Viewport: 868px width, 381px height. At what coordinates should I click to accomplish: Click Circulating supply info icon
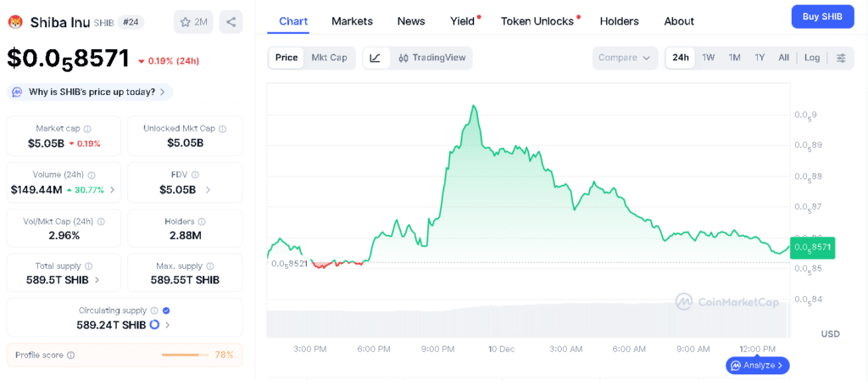tap(154, 310)
